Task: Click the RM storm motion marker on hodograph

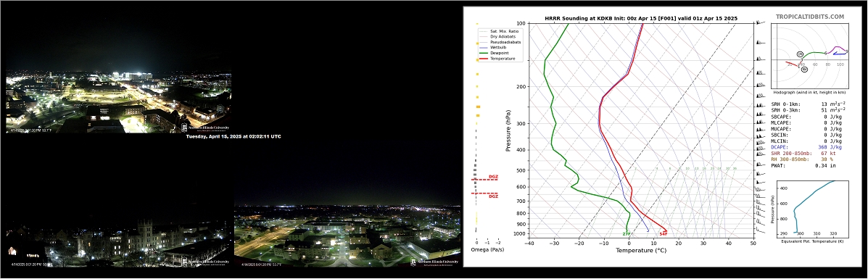Action: (x=804, y=69)
